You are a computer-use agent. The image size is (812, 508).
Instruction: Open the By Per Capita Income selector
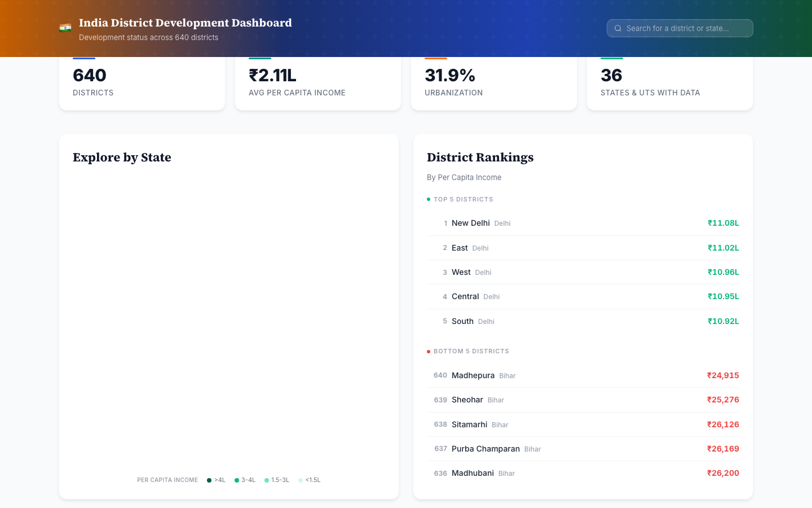pos(464,177)
